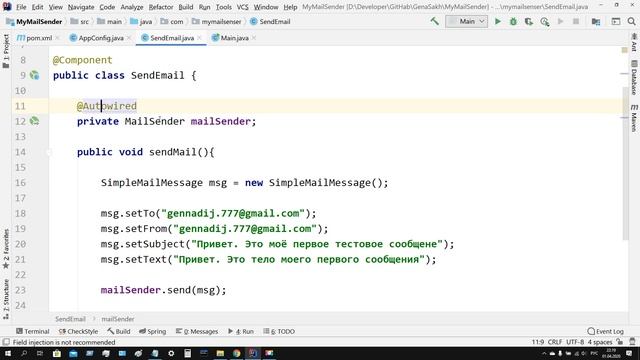Open the CheckStyle tool window
Image resolution: width=640 pixels, height=360 pixels.
[78, 331]
